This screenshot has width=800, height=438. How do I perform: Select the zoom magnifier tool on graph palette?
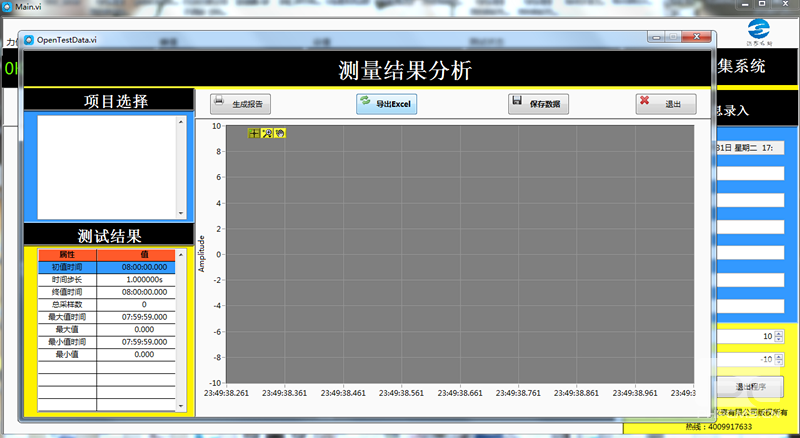267,133
